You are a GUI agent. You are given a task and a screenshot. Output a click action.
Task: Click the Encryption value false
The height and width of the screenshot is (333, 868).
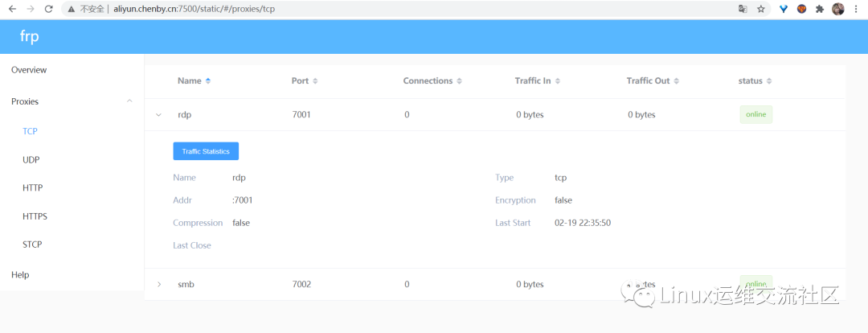(563, 200)
